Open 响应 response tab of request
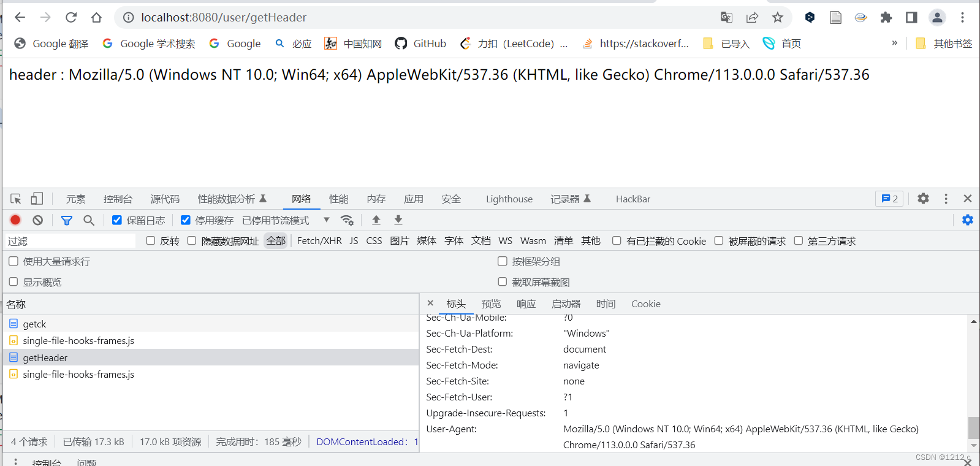 [x=526, y=304]
